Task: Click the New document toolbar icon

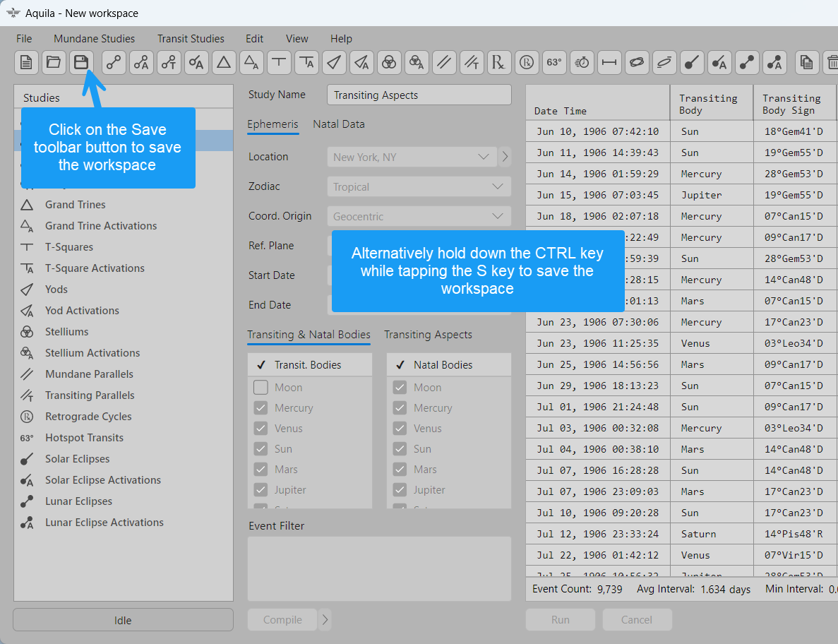Action: click(25, 63)
